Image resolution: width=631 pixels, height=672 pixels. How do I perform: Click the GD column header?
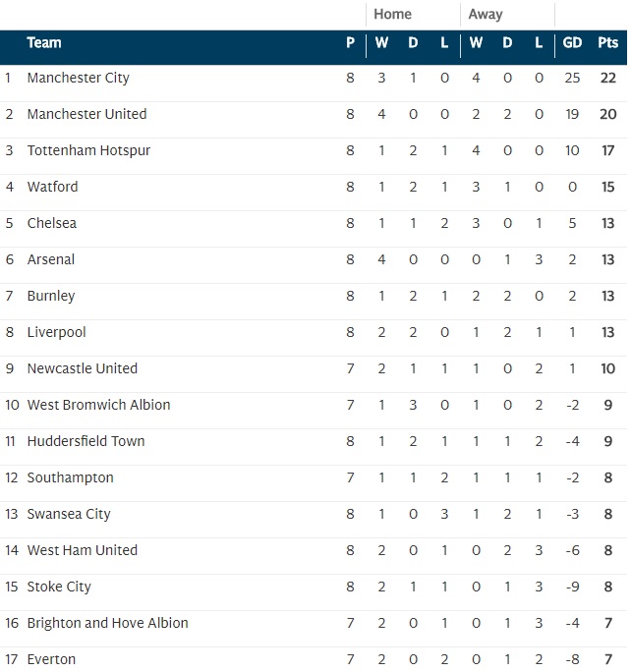click(572, 43)
